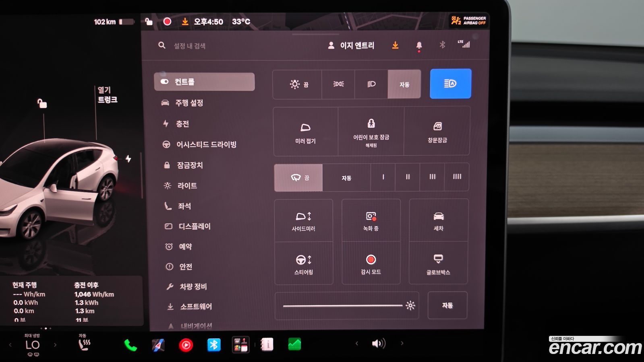This screenshot has height=362, width=644.
Task: Tap the notification bell icon
Action: coord(419,45)
